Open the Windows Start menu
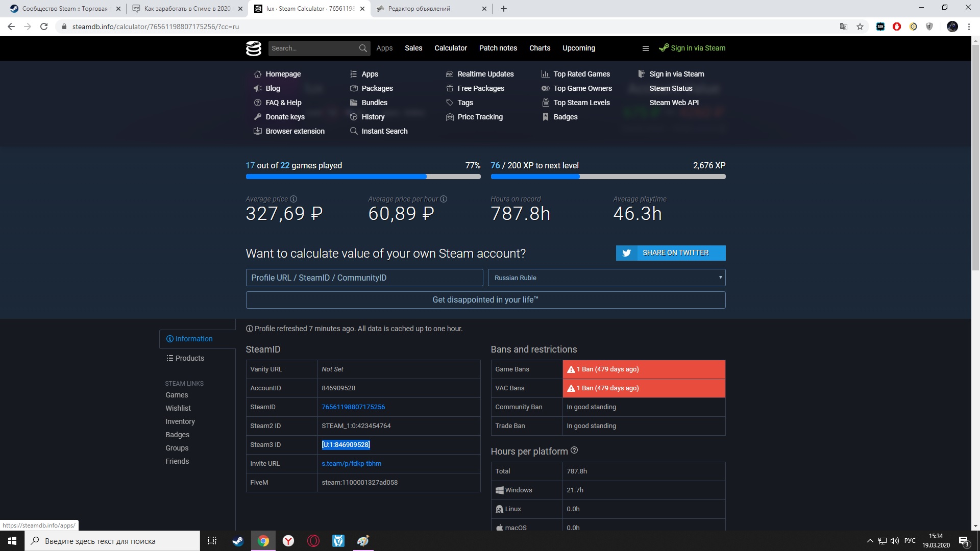 point(12,541)
